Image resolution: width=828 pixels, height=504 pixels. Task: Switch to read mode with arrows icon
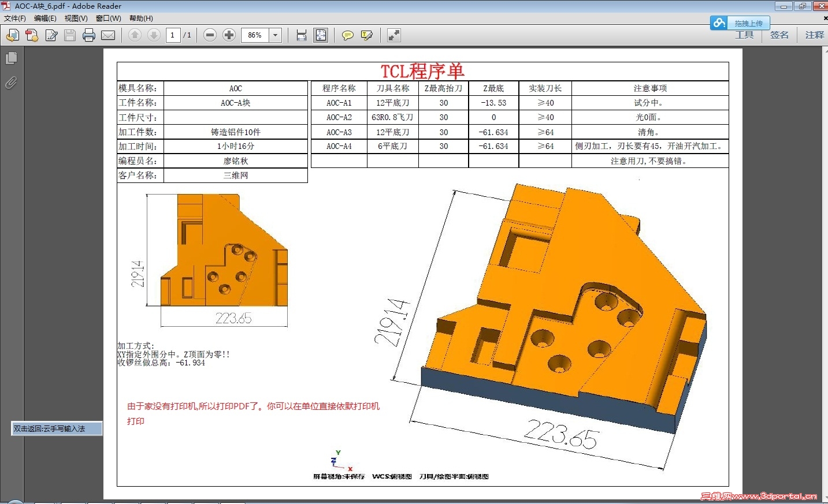(394, 35)
